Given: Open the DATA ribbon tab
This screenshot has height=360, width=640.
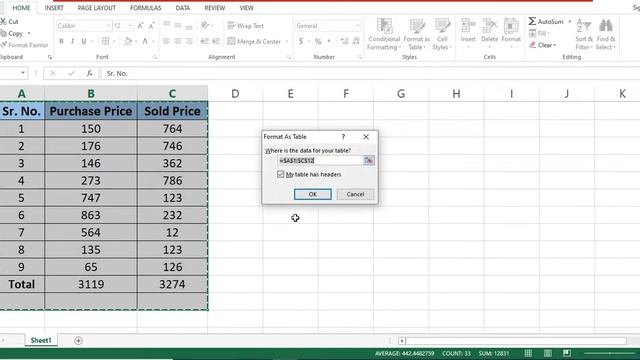Looking at the screenshot, I should coord(183,8).
